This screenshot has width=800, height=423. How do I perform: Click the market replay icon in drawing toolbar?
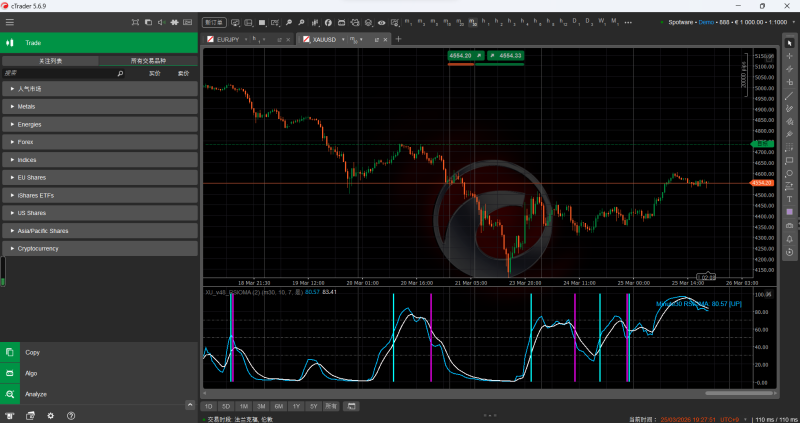pos(790,252)
